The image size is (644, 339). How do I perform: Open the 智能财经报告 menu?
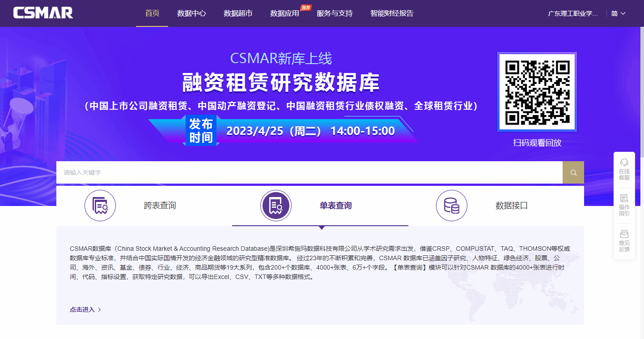click(x=392, y=13)
